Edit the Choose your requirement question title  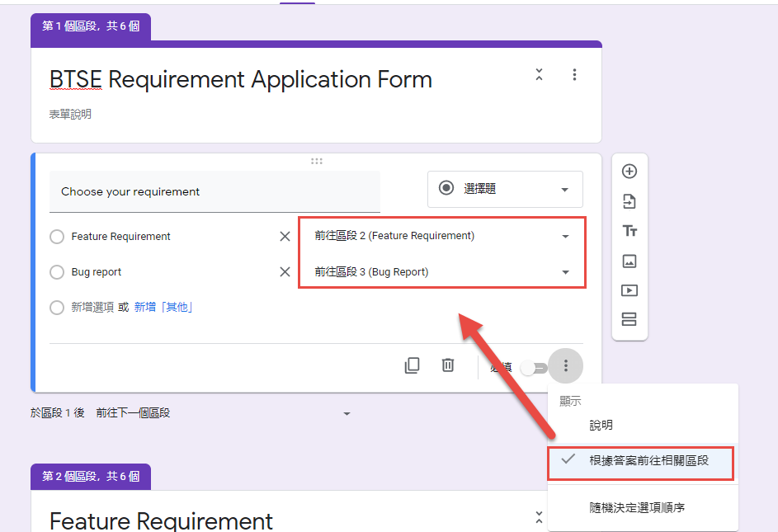coord(215,191)
